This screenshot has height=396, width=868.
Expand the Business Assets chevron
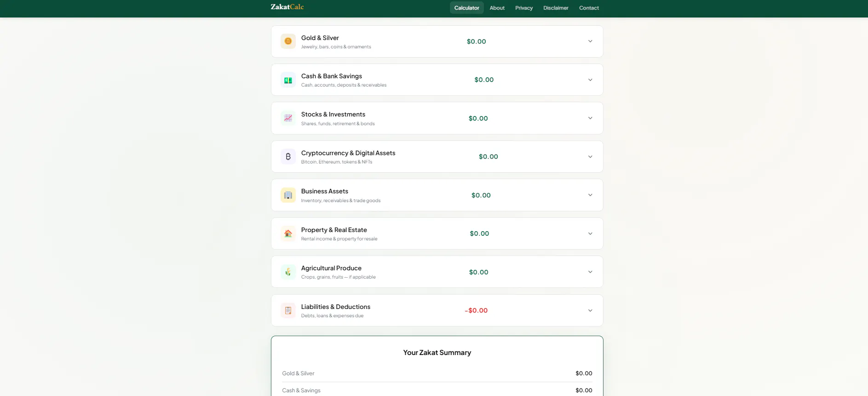pos(590,195)
